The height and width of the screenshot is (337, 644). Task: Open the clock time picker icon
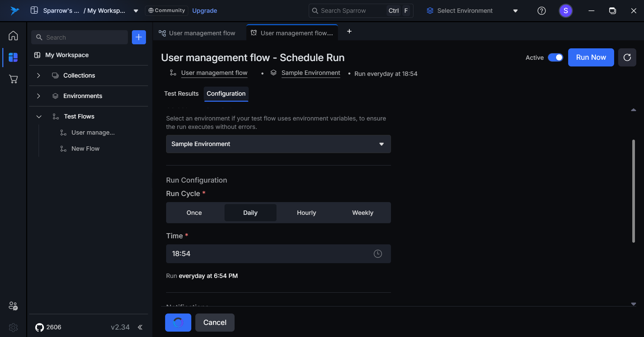[x=378, y=254]
